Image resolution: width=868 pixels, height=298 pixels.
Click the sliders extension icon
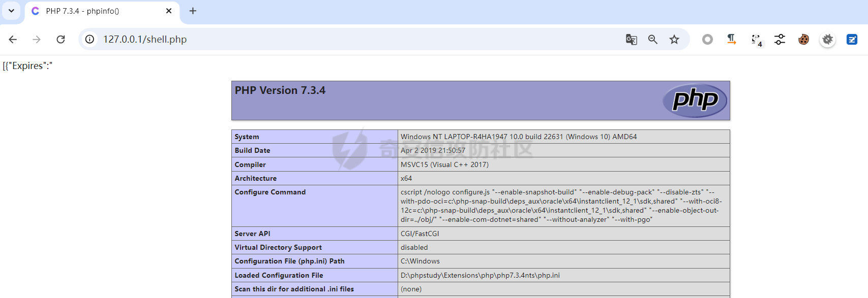[780, 40]
